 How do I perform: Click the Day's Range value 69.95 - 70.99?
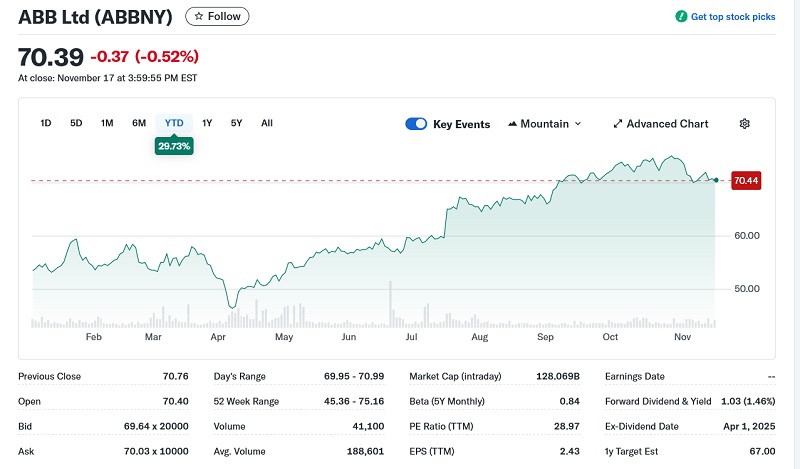pyautogui.click(x=354, y=377)
